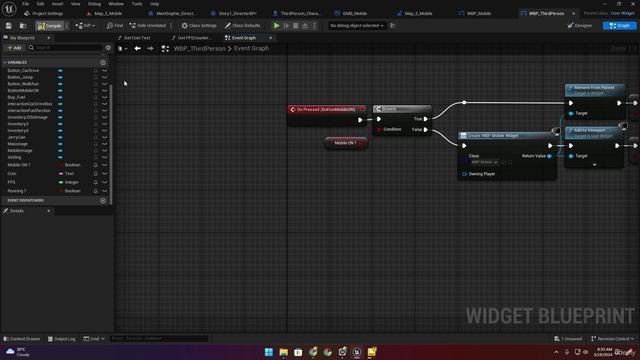This screenshot has width=640, height=360.
Task: Click the stop simulation square icon
Action: point(296,26)
